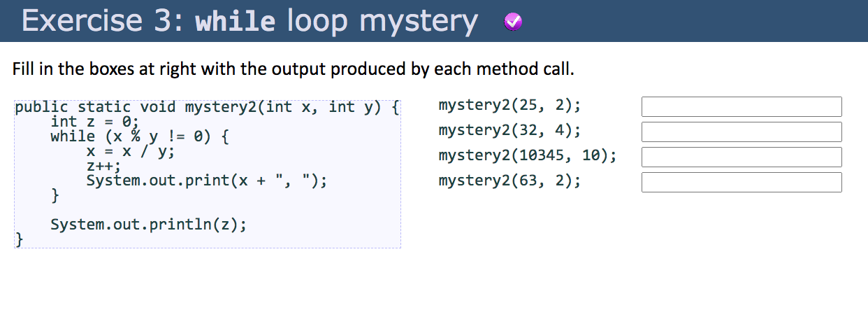The height and width of the screenshot is (331, 868).
Task: Click the 'System.out.println(z);' line
Action: [x=149, y=225]
